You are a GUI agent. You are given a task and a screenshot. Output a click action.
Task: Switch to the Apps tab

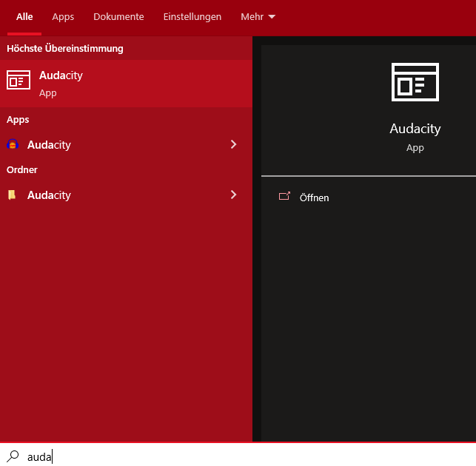pyautogui.click(x=63, y=17)
